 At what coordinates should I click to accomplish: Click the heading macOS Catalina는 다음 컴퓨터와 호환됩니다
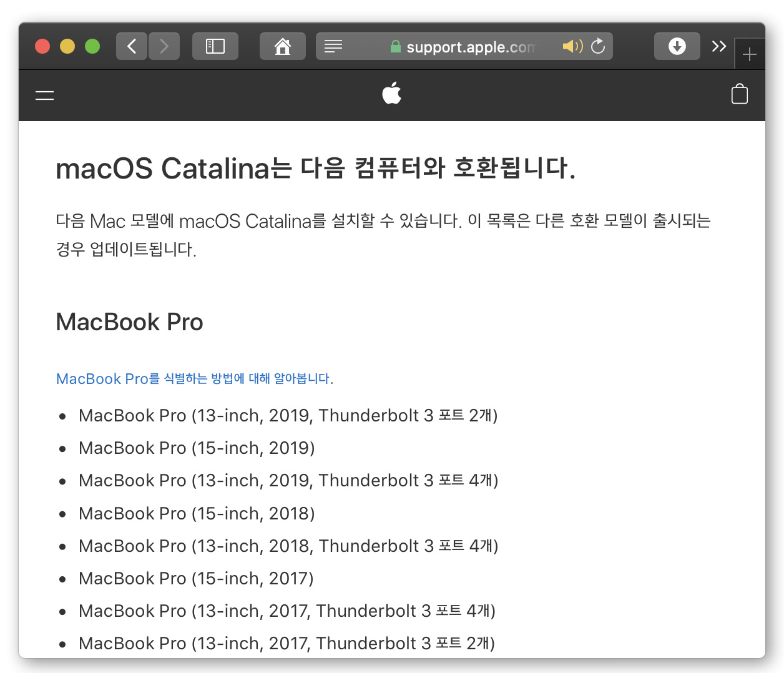coord(315,169)
